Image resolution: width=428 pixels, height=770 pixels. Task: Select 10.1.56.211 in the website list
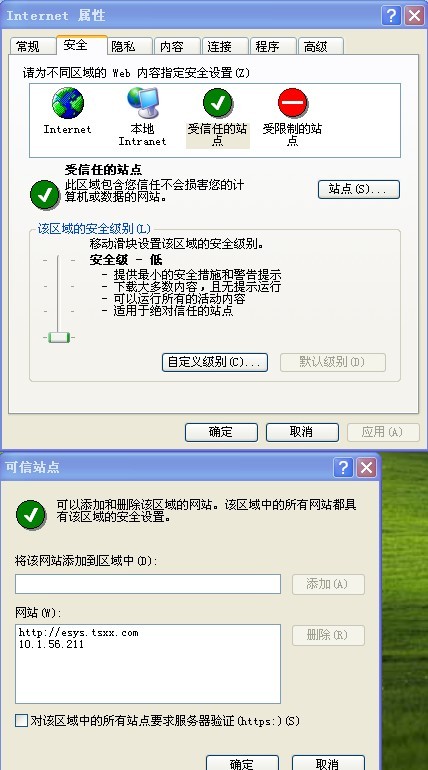pyautogui.click(x=52, y=644)
